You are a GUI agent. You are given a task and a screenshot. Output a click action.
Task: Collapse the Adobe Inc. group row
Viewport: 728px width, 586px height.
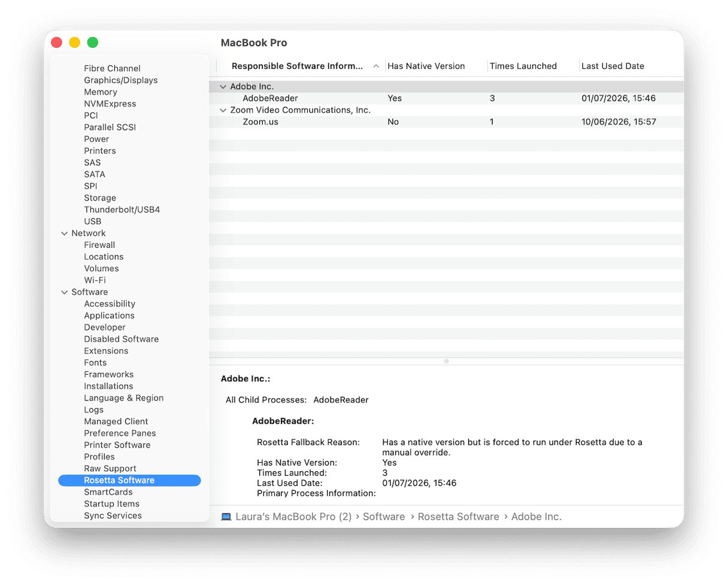(223, 87)
